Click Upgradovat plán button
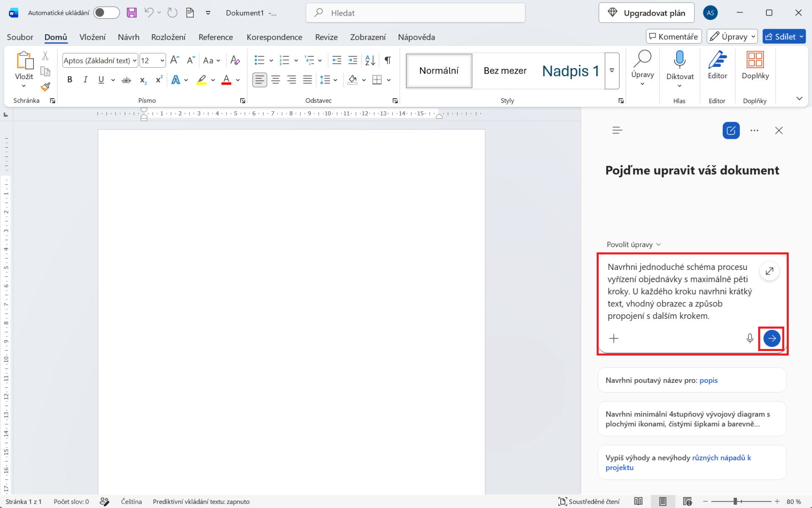The height and width of the screenshot is (508, 812). click(646, 13)
